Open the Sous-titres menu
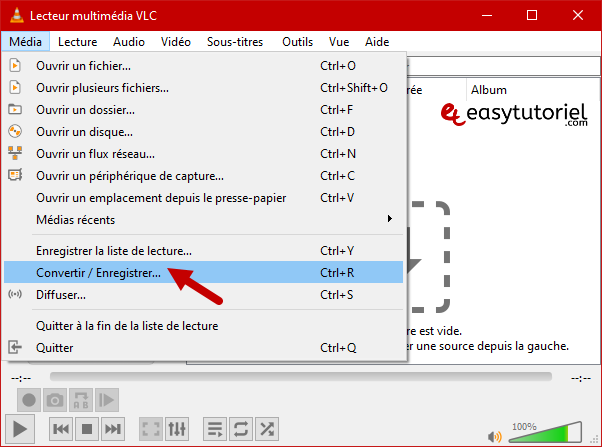This screenshot has height=447, width=602. [x=235, y=41]
